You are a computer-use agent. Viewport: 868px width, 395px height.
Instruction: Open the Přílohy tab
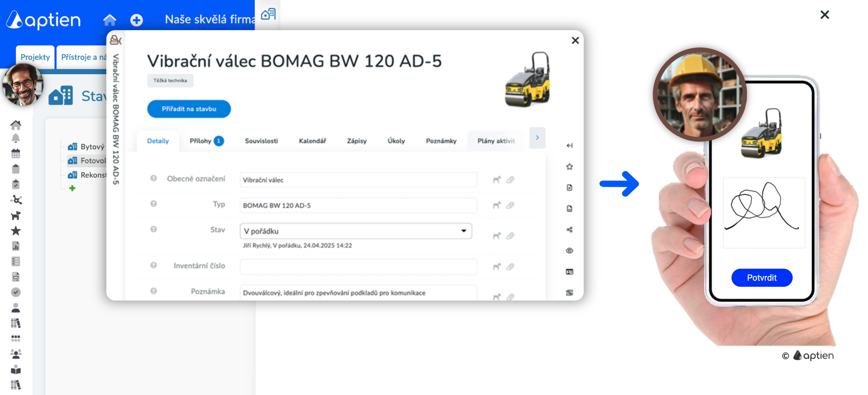(206, 141)
